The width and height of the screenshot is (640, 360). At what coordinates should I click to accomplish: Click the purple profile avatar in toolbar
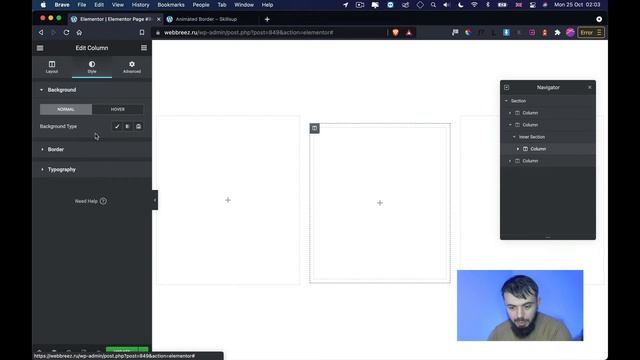pos(570,33)
